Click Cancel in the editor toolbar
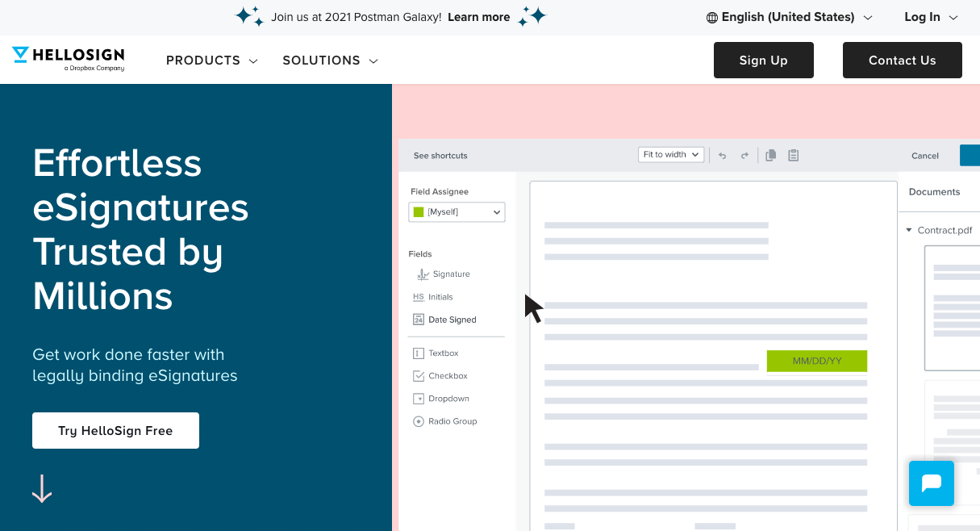Viewport: 980px width, 531px height. 925,156
